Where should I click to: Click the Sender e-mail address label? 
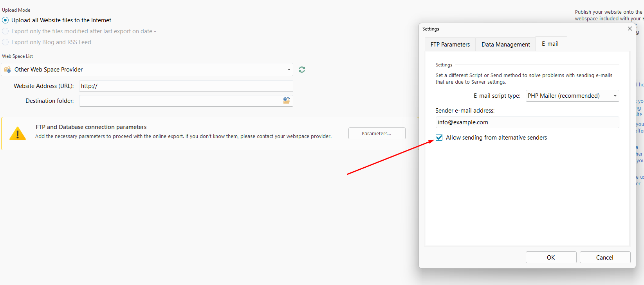click(x=465, y=111)
